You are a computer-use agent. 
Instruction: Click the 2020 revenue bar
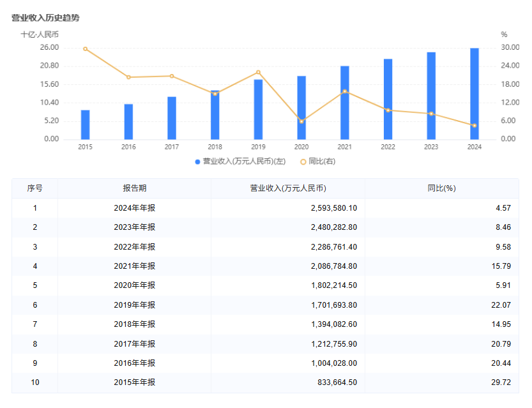point(301,107)
